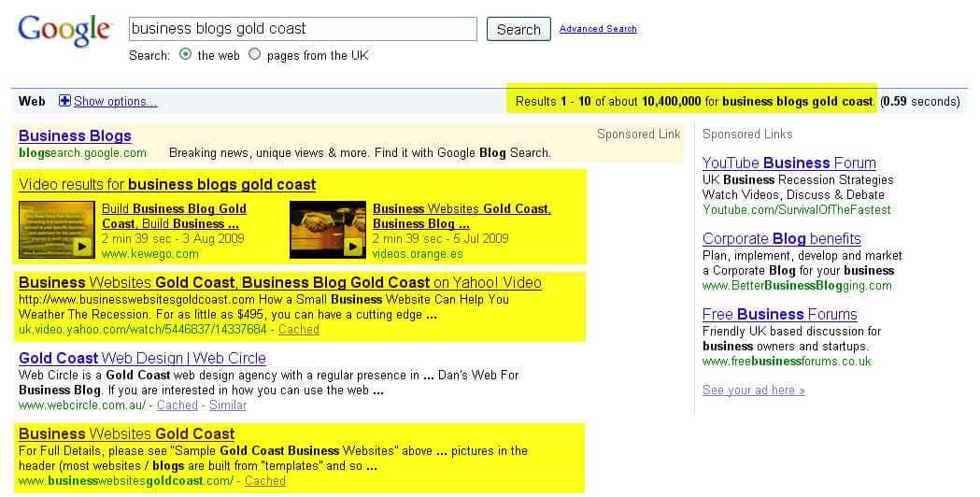Image resolution: width=980 pixels, height=497 pixels.
Task: Click the Web label in results bar
Action: 32,101
